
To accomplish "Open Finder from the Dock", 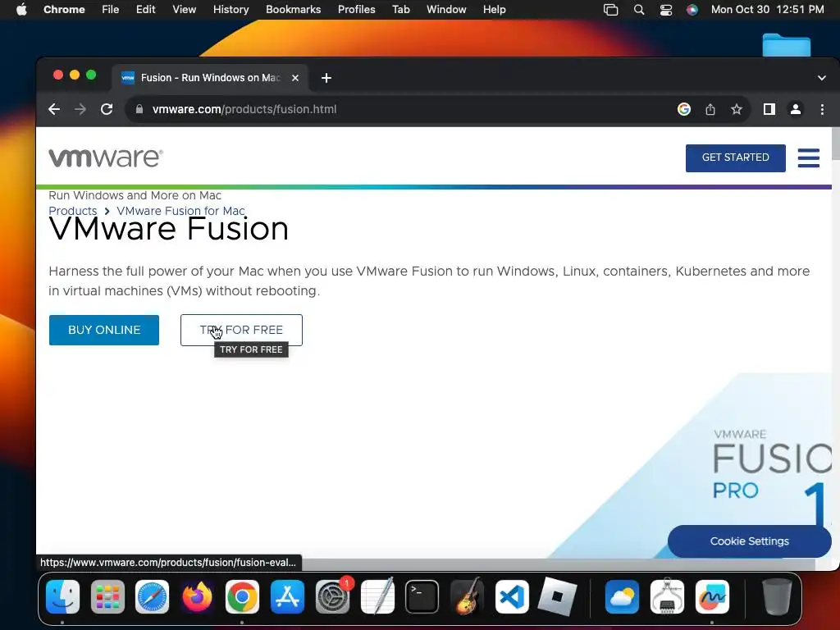I will coord(62,596).
